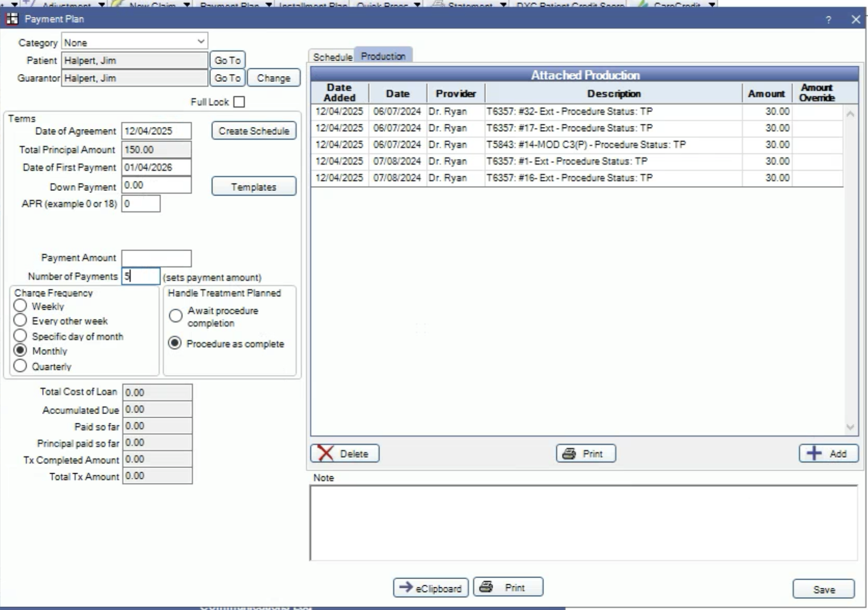868x610 pixels.
Task: Switch to the Schedule tab
Action: (x=332, y=57)
